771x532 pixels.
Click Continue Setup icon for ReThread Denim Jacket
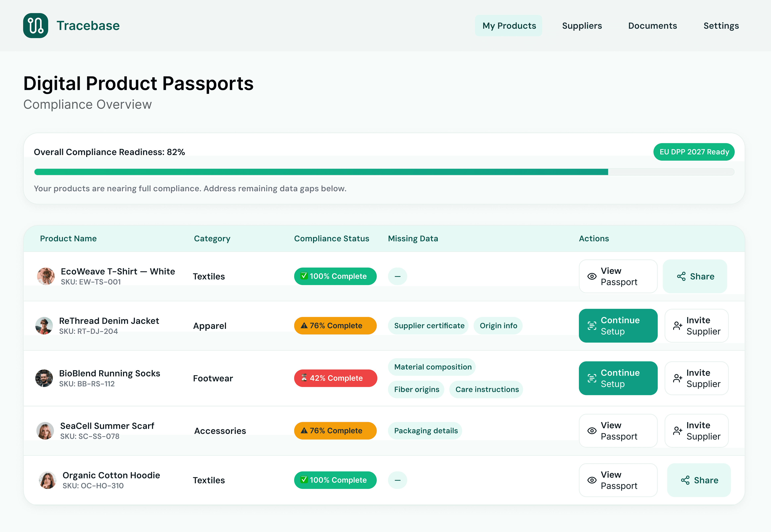[x=592, y=326]
